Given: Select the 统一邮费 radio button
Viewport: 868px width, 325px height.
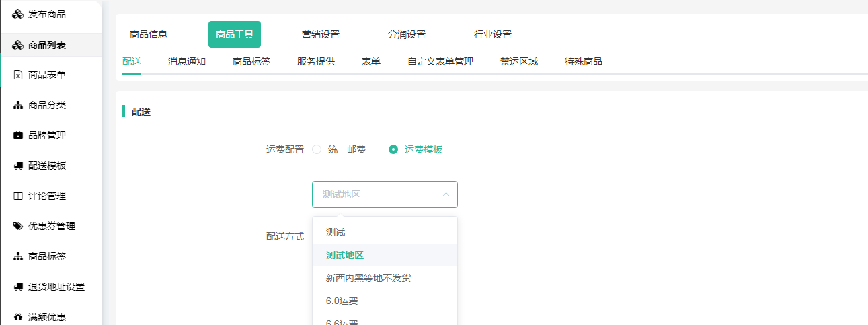Looking at the screenshot, I should 317,149.
